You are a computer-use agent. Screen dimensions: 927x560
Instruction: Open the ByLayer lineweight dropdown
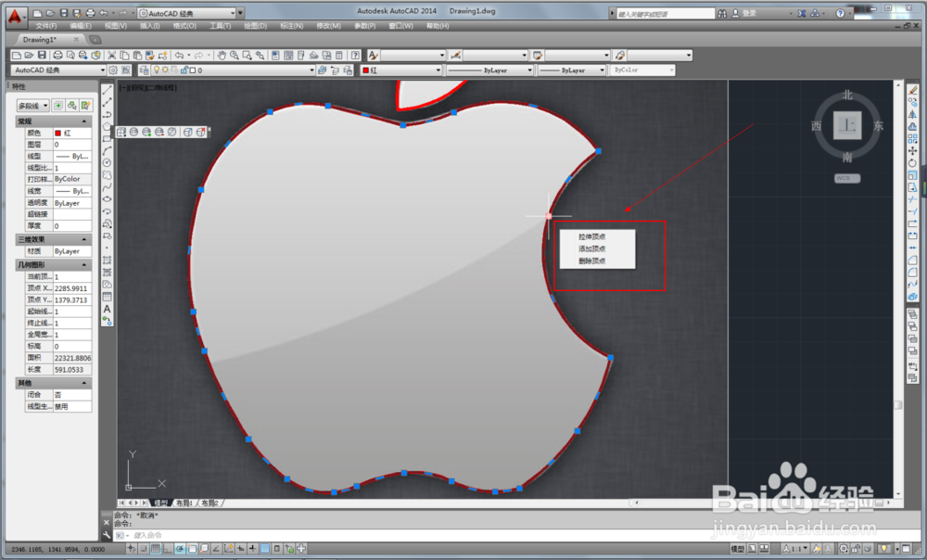pyautogui.click(x=572, y=70)
